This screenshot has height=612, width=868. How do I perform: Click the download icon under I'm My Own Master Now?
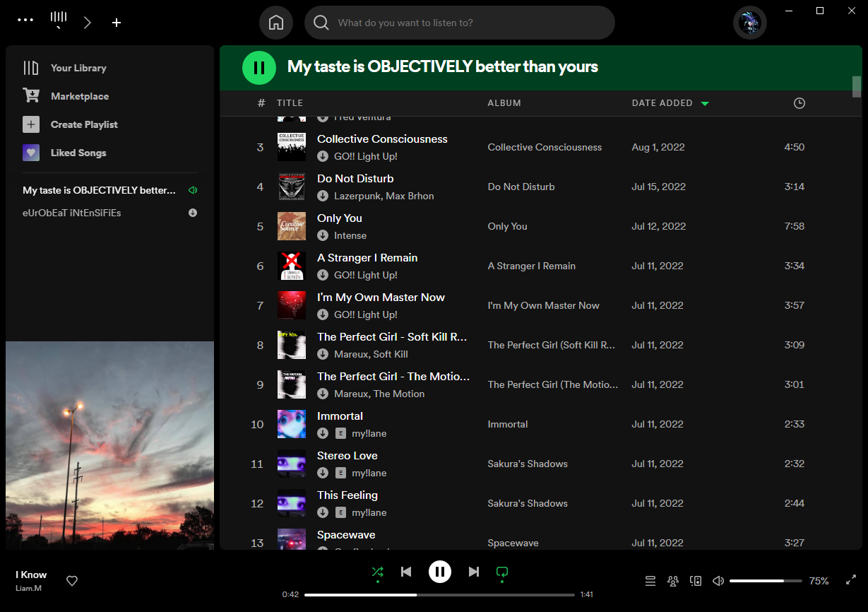click(x=323, y=314)
